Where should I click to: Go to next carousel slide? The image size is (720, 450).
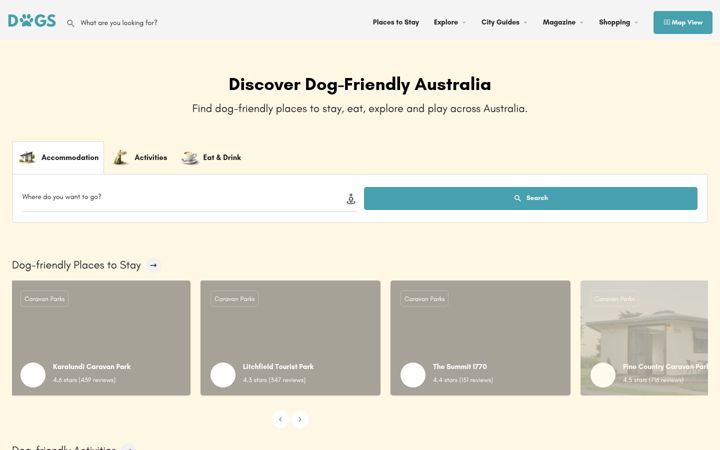tap(300, 419)
